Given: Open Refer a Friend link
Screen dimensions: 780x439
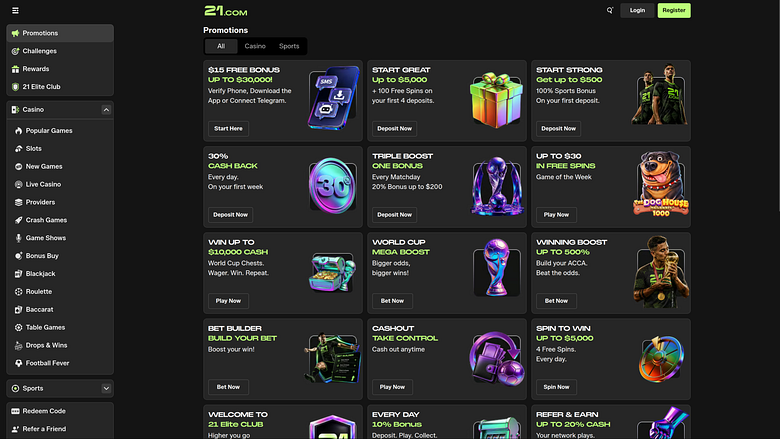Looking at the screenshot, I should pyautogui.click(x=60, y=429).
